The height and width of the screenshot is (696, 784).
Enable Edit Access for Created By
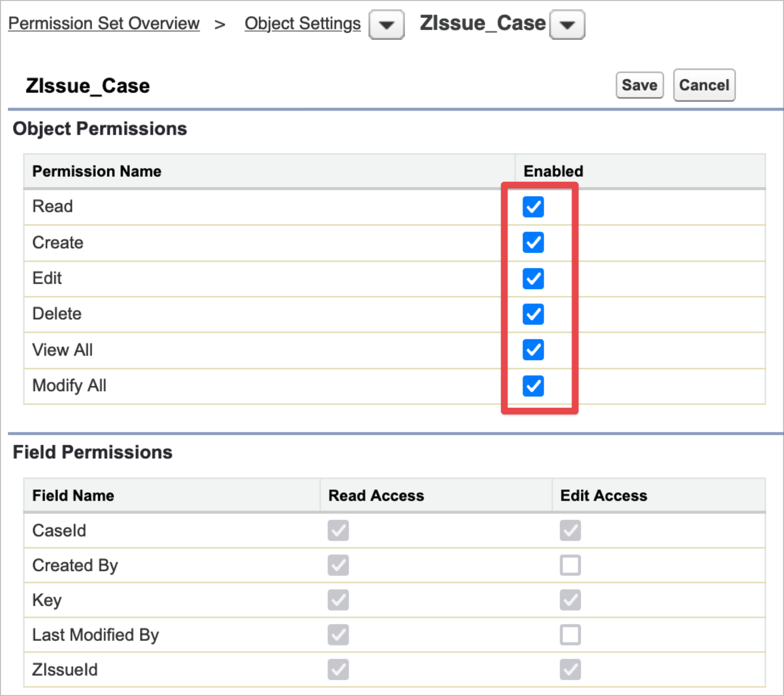(x=570, y=565)
